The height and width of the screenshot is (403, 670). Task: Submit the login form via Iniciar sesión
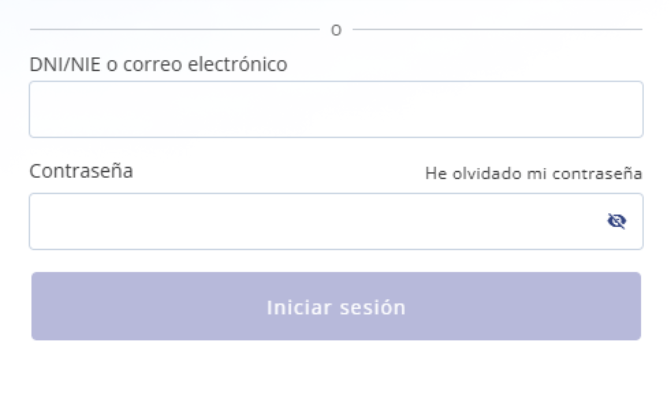tap(335, 306)
